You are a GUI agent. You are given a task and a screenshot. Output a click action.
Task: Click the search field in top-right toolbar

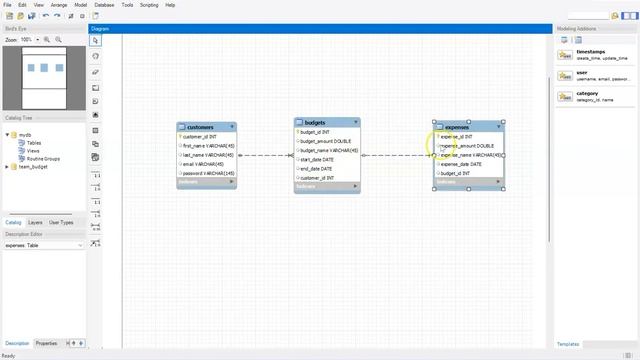coord(588,16)
